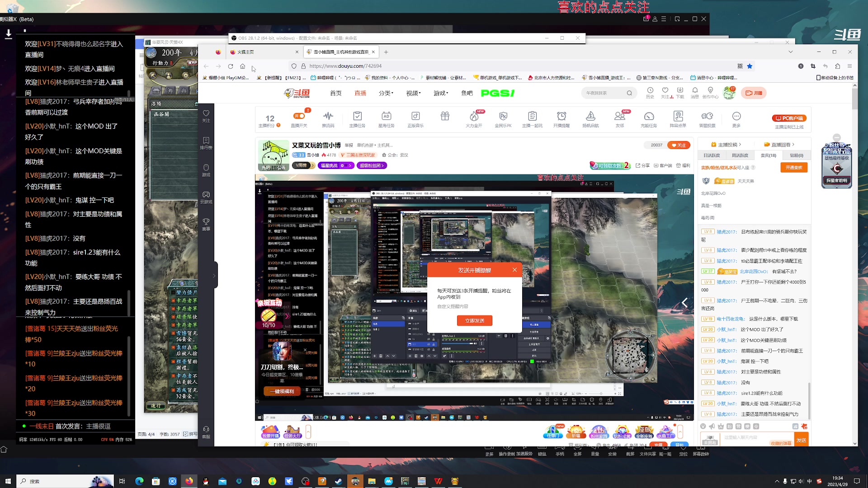Open the 火力全开 flame icon
The height and width of the screenshot is (488, 868).
coord(474,116)
